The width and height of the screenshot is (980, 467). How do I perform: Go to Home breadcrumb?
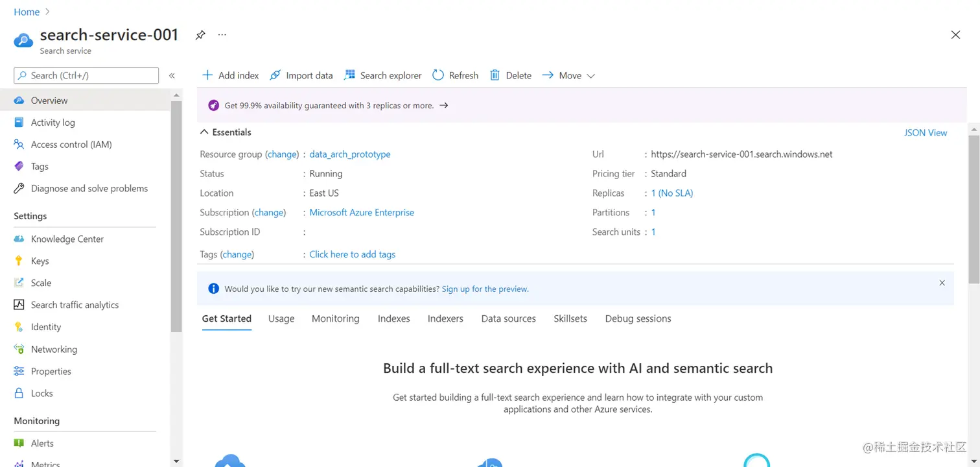pyautogui.click(x=27, y=12)
